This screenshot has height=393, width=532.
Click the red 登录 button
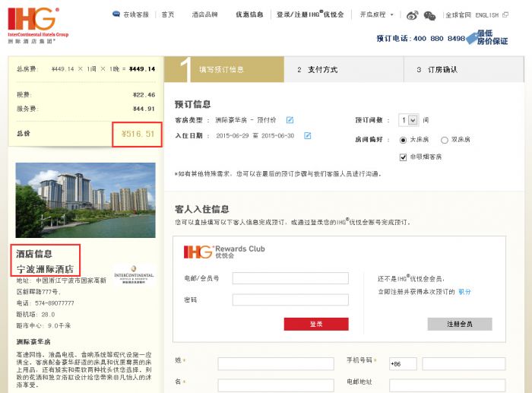click(x=316, y=324)
